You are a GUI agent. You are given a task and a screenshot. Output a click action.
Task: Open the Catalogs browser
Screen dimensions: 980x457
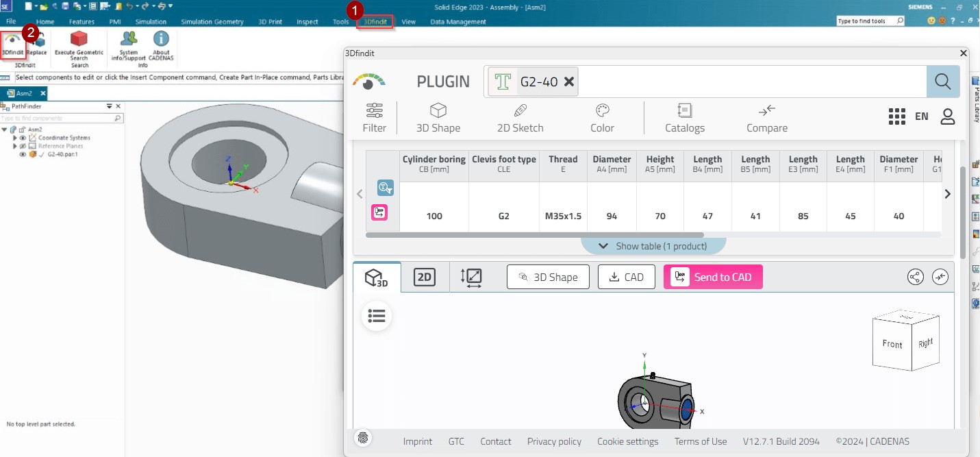[685, 118]
